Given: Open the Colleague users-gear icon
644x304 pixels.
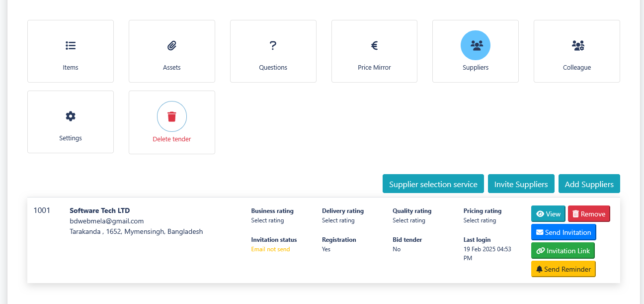Looking at the screenshot, I should pos(578,46).
